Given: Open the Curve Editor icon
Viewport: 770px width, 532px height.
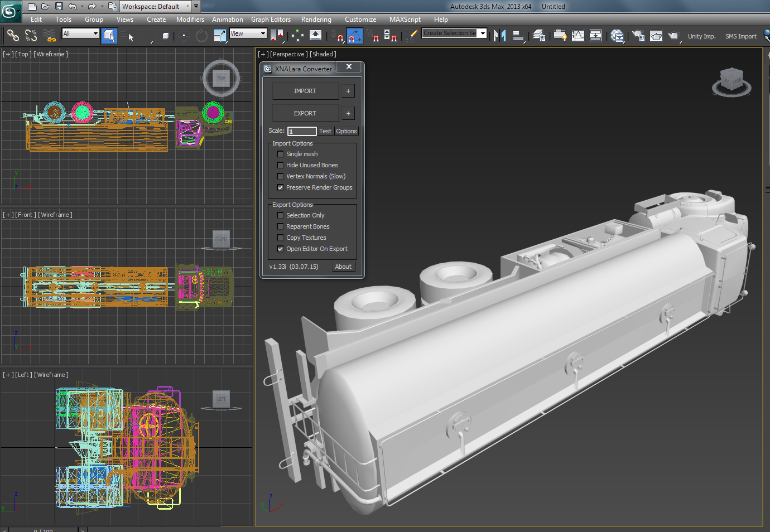Looking at the screenshot, I should (x=578, y=36).
